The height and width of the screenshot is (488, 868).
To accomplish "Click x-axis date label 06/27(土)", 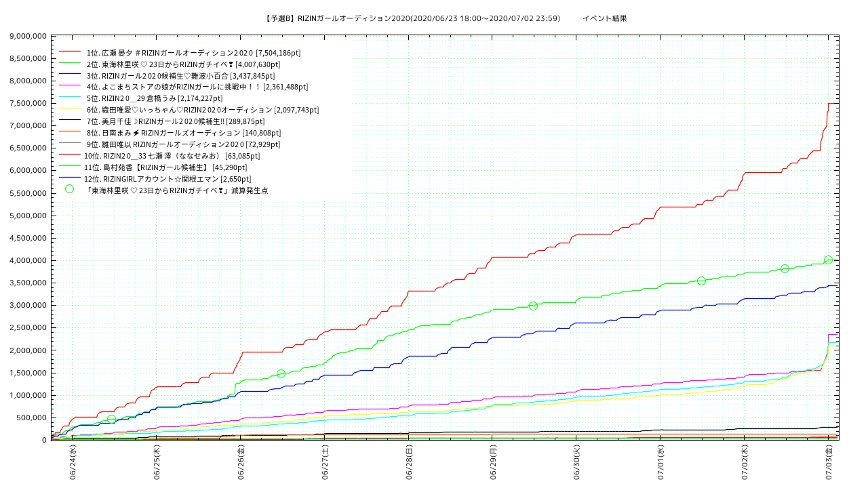I will click(325, 462).
